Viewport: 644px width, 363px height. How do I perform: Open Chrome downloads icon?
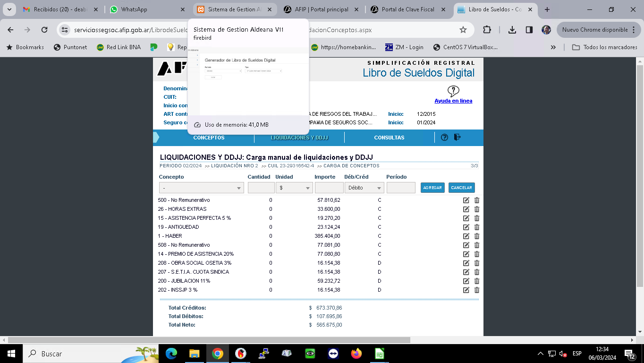[x=512, y=30]
